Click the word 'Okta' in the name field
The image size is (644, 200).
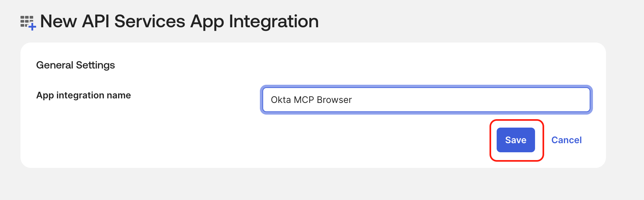(281, 100)
